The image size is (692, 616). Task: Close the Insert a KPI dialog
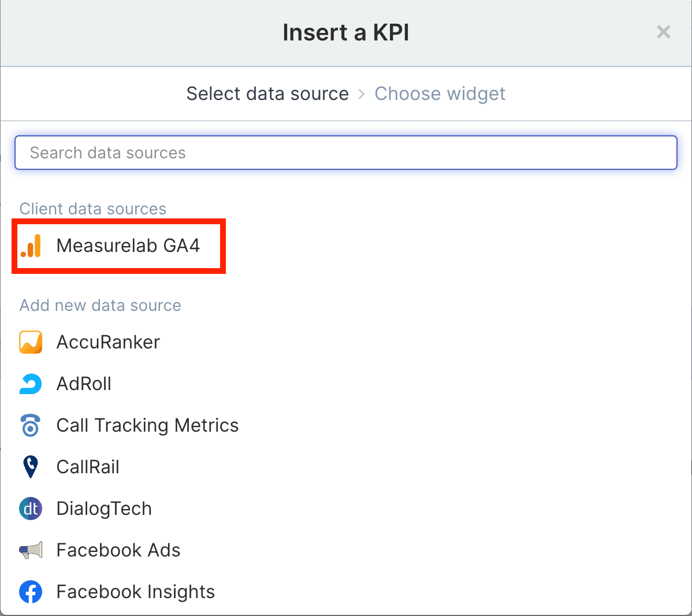[663, 32]
